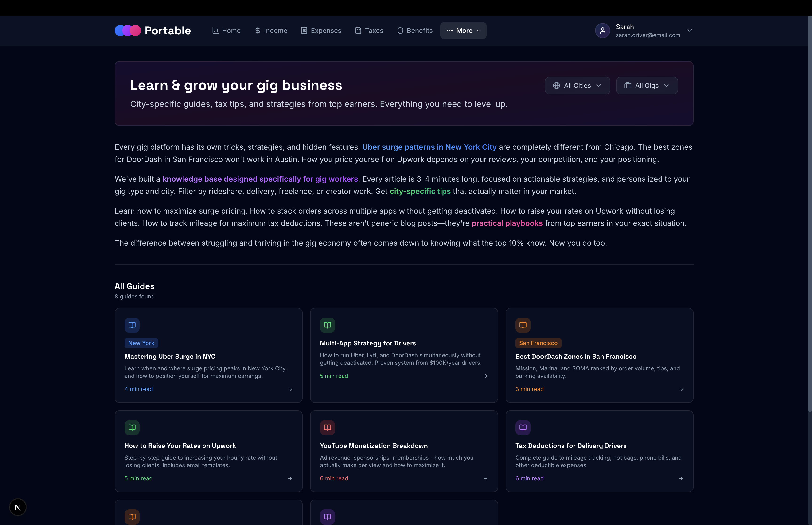The width and height of the screenshot is (812, 525).
Task: Click arrow on Upwork rates guide card
Action: tap(290, 478)
